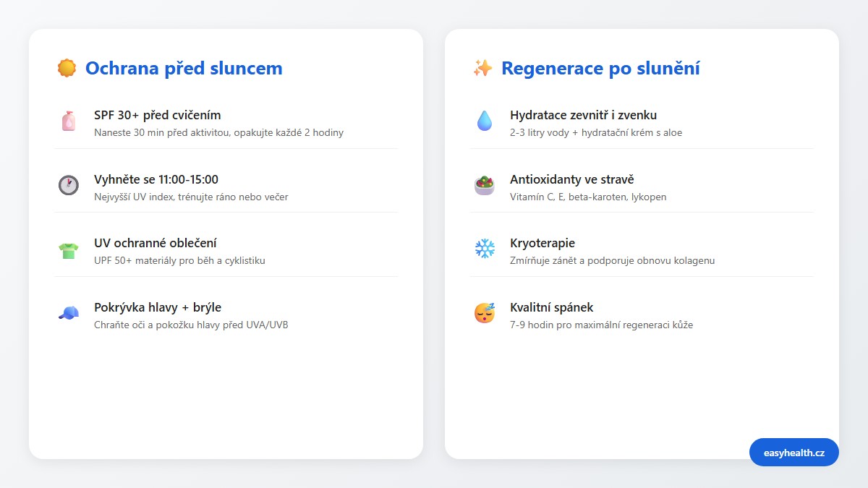Select the Antioxidanty ve stravě title
This screenshot has height=488, width=868.
[572, 179]
